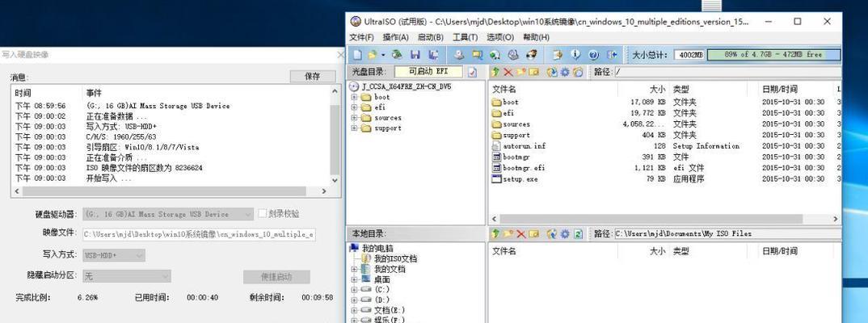The height and width of the screenshot is (323, 868).
Task: Click the Rename icon in image pane toolbar
Action: tap(533, 72)
